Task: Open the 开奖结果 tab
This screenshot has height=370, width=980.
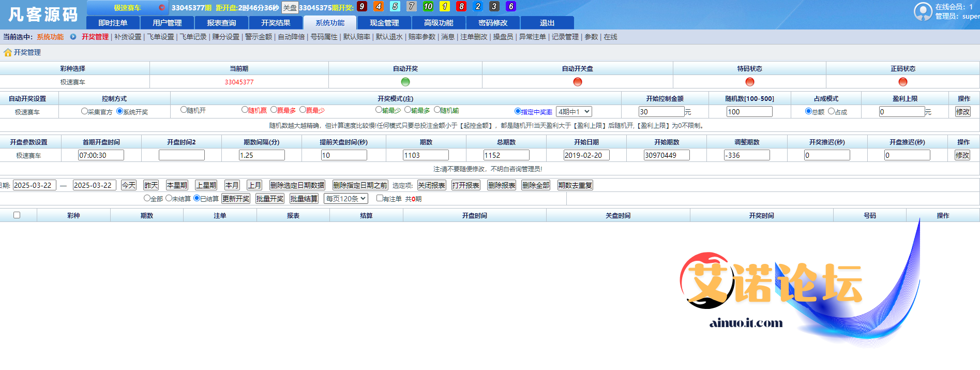Action: pos(276,23)
